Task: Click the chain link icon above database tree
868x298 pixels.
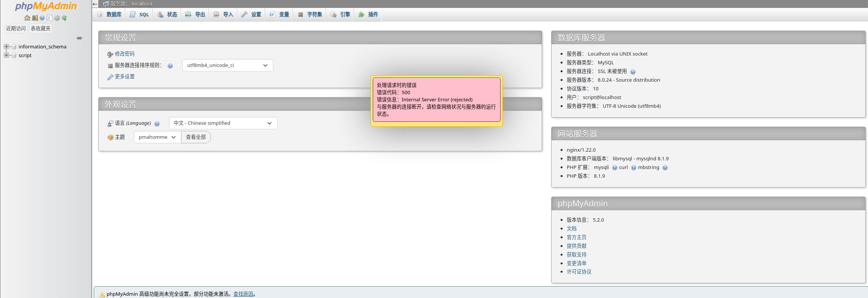Action: 79,38
